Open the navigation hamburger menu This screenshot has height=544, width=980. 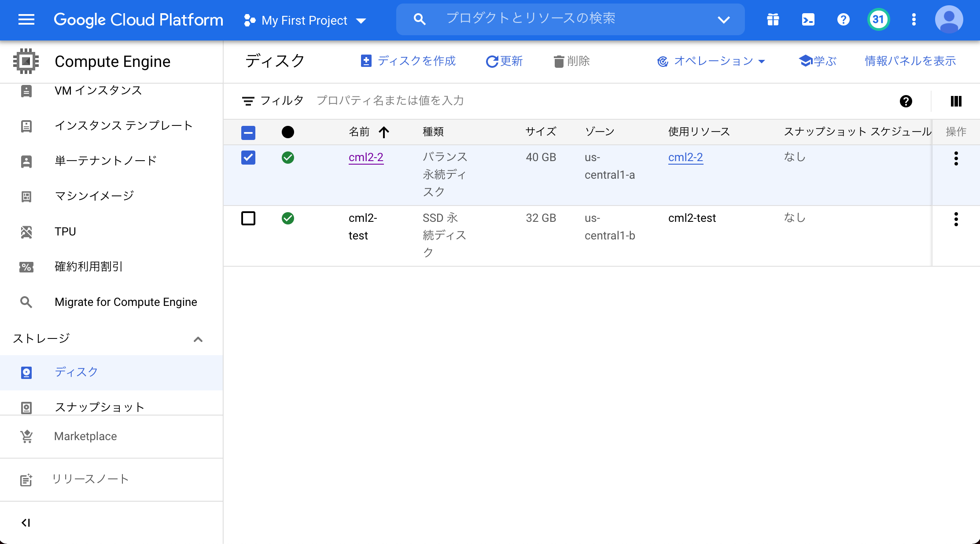coord(26,20)
